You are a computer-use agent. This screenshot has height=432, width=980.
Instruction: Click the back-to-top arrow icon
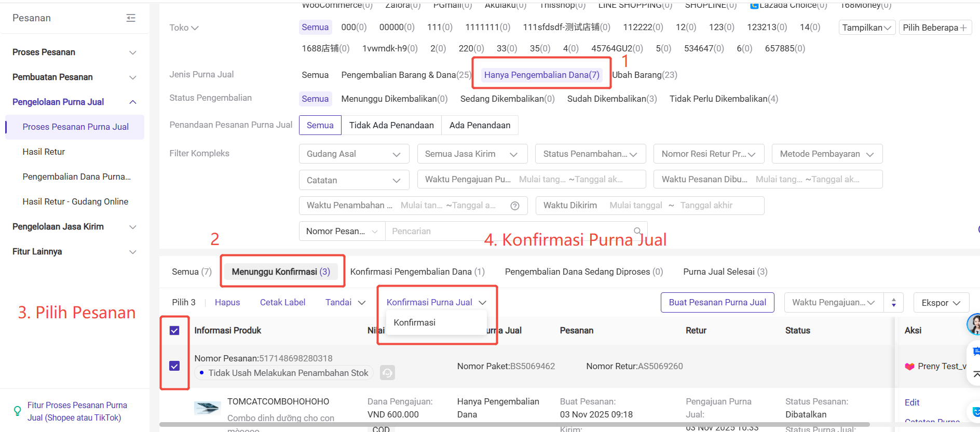[975, 374]
